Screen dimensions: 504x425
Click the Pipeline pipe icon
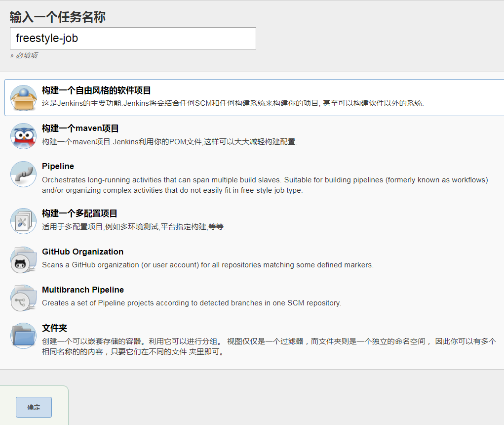click(x=24, y=174)
